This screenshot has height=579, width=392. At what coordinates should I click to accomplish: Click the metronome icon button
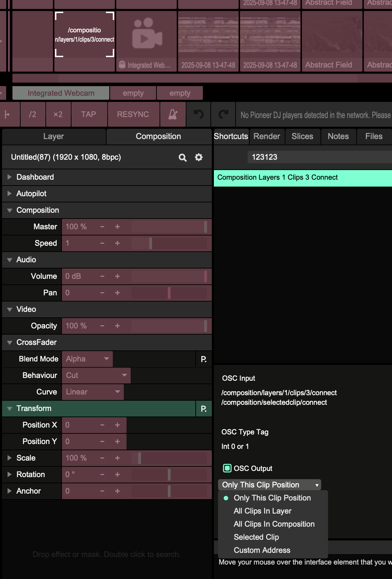(x=173, y=115)
